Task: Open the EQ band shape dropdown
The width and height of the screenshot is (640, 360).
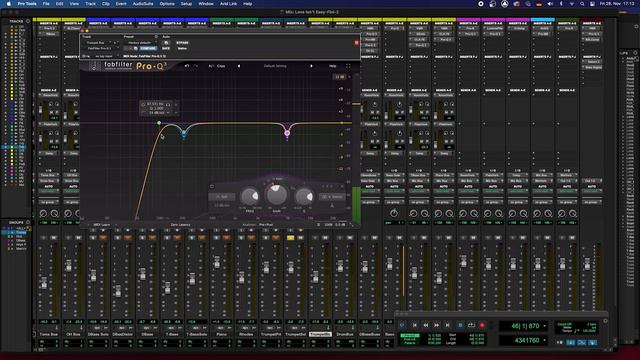Action: [222, 196]
